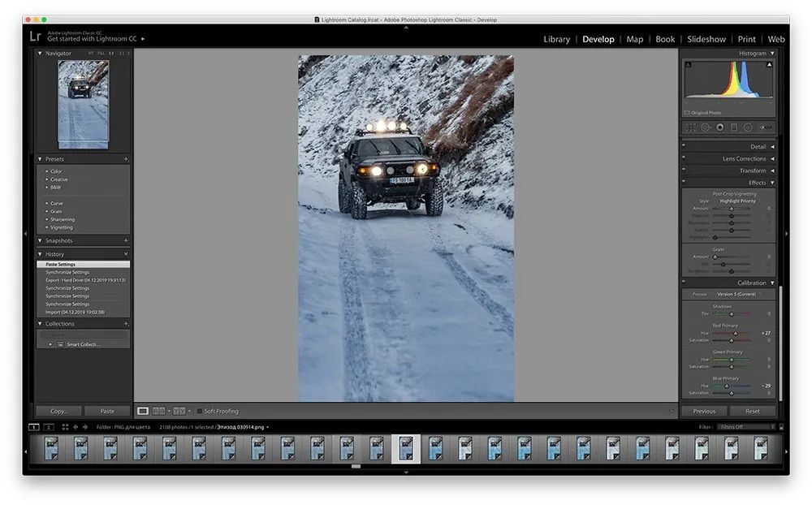
Task: Expand the Lens Corrections panel
Action: [x=771, y=159]
